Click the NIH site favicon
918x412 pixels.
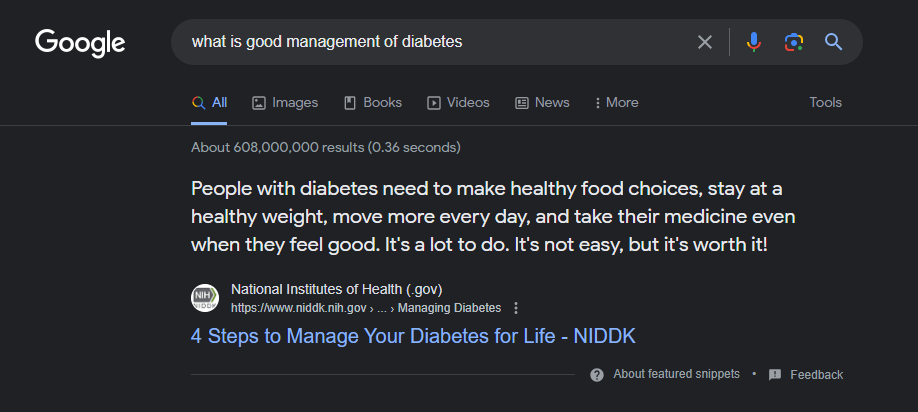205,298
